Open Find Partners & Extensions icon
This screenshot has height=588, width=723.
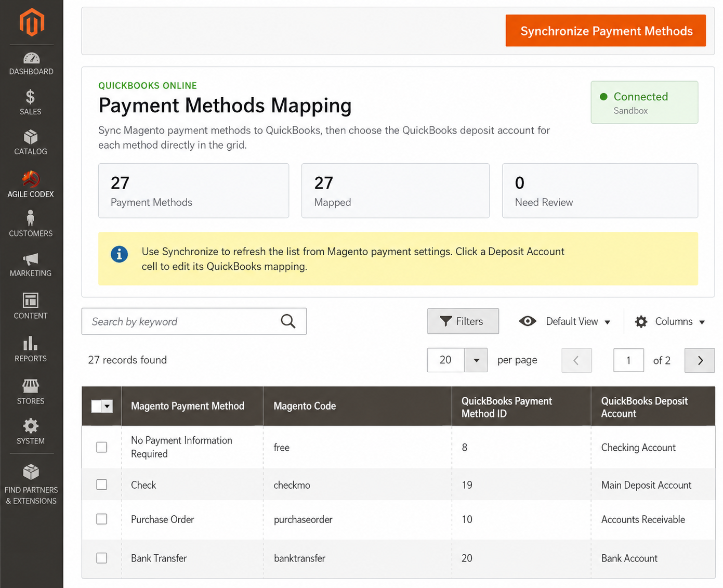[x=31, y=472]
